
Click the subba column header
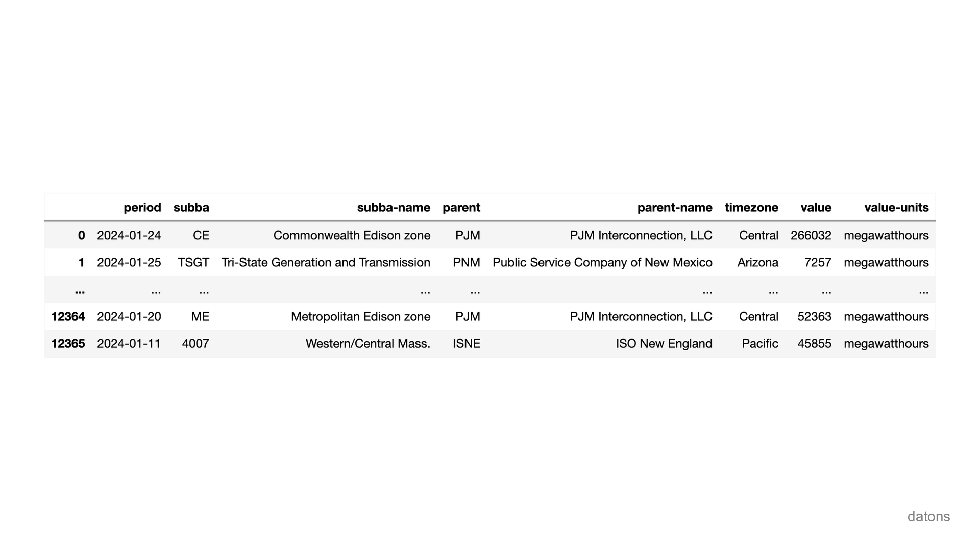191,208
